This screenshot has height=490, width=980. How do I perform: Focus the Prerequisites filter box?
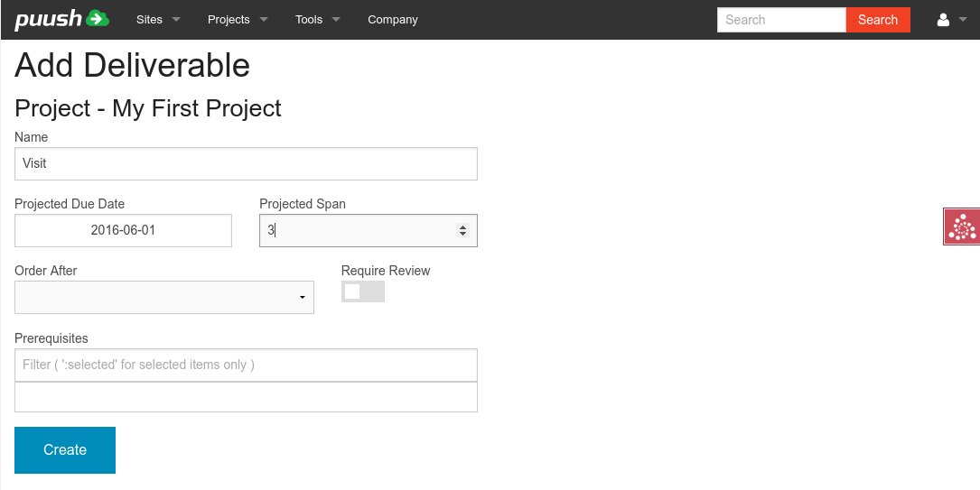246,365
